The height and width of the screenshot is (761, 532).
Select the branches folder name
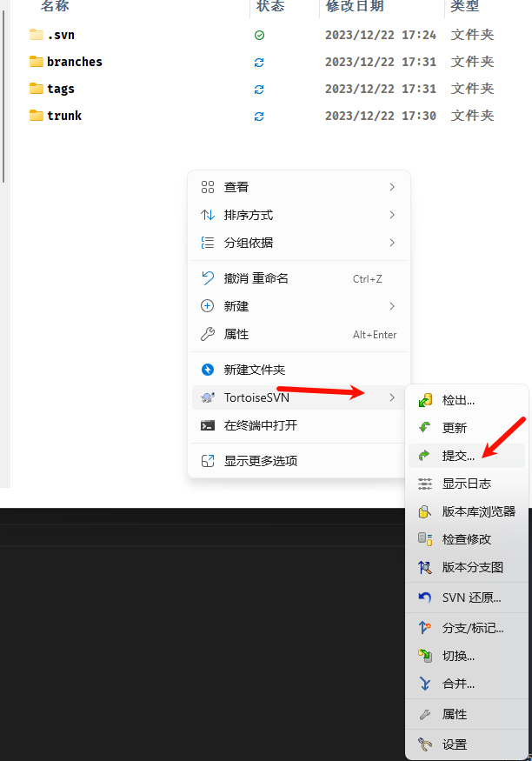75,62
